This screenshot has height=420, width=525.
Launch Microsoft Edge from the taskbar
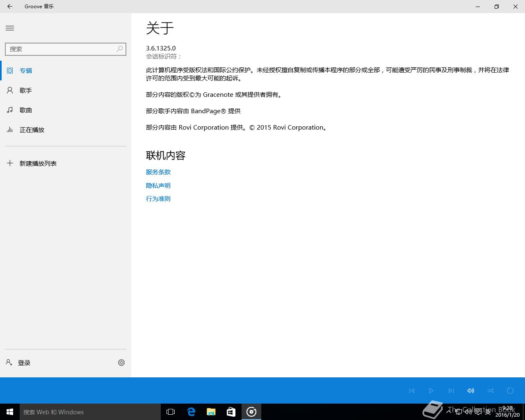[191, 412]
